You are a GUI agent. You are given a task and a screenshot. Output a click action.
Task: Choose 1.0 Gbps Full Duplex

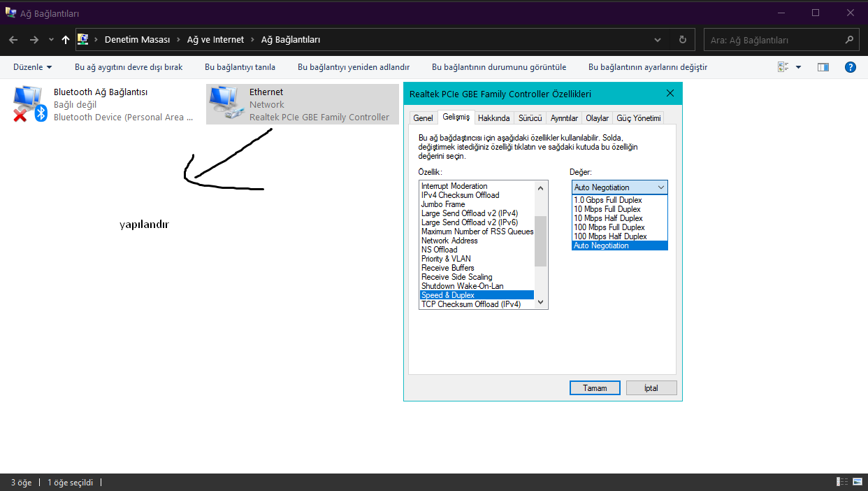pyautogui.click(x=620, y=200)
